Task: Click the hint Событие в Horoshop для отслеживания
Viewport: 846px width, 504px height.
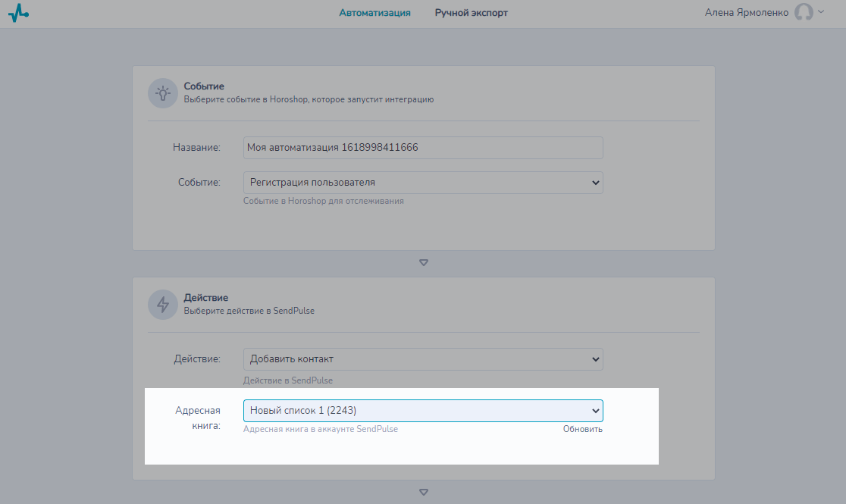Action: pyautogui.click(x=323, y=201)
